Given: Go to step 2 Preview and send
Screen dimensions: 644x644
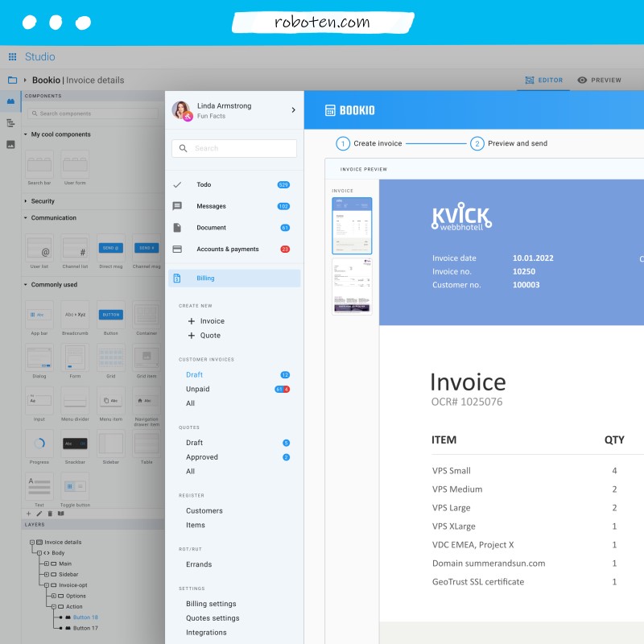Looking at the screenshot, I should (509, 143).
